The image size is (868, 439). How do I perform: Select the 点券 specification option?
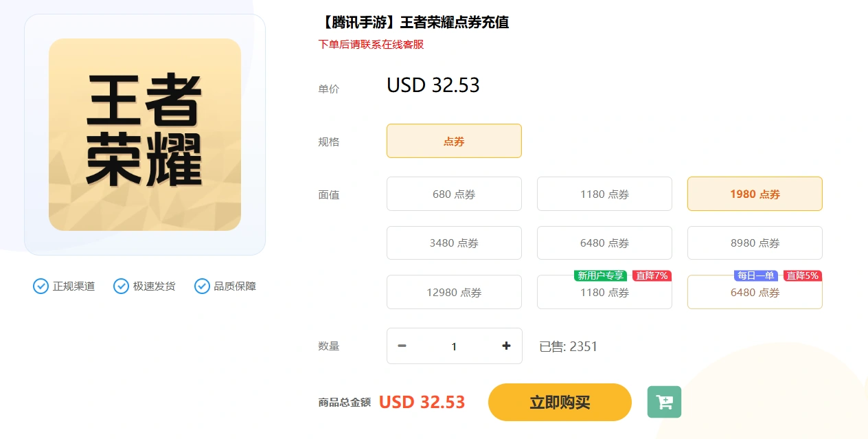tap(454, 141)
